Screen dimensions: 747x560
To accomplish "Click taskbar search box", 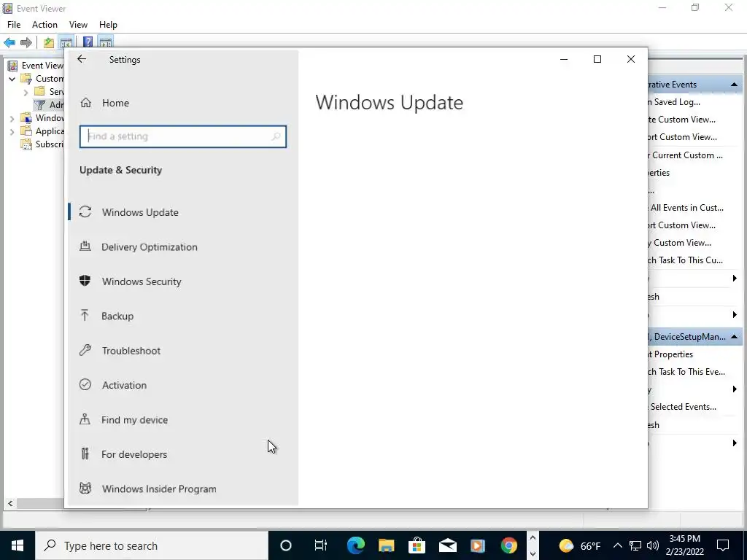I will [x=152, y=545].
